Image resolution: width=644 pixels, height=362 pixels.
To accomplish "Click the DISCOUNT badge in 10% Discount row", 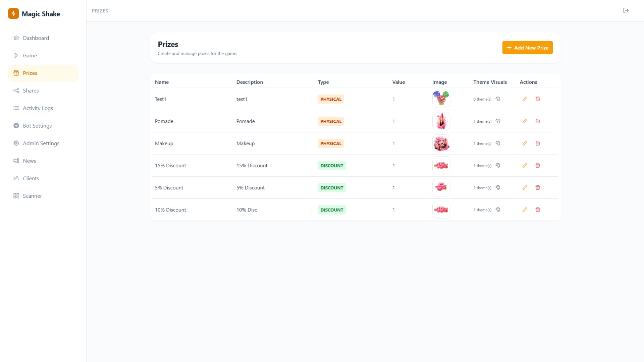I will [x=332, y=210].
